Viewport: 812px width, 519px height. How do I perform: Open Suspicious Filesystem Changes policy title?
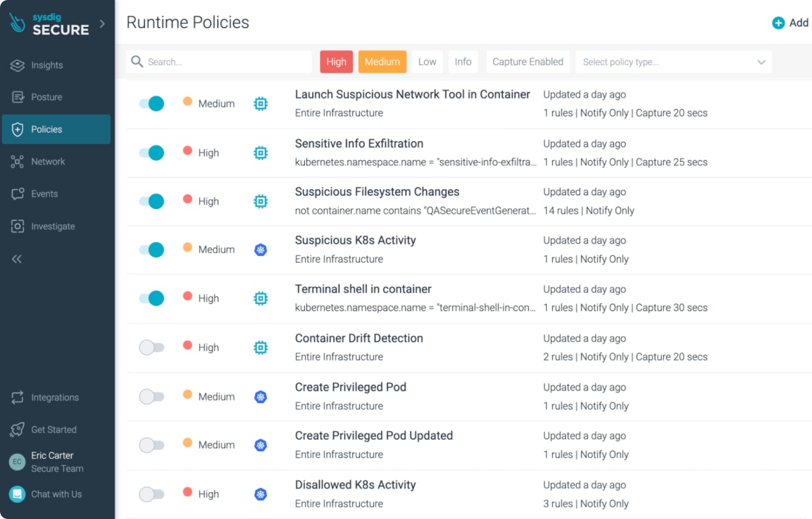(x=377, y=192)
